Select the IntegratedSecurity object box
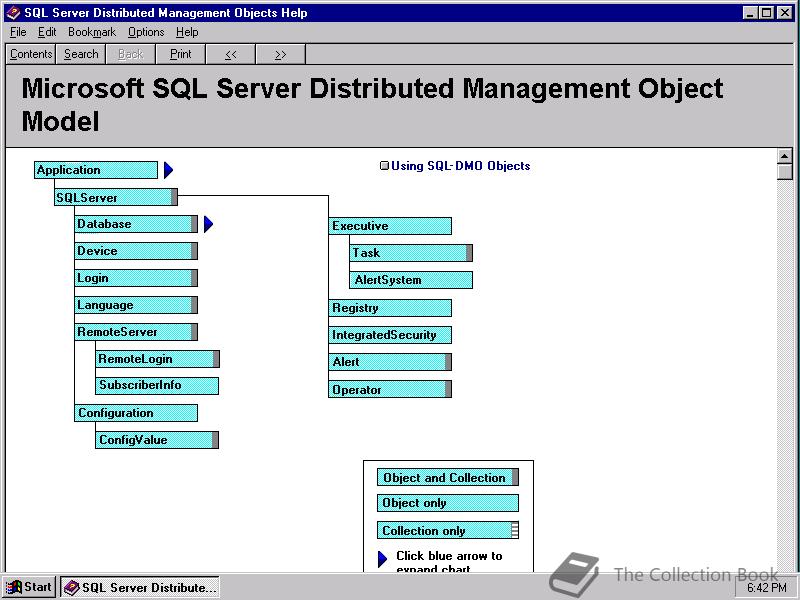Image resolution: width=800 pixels, height=600 pixels. [390, 335]
